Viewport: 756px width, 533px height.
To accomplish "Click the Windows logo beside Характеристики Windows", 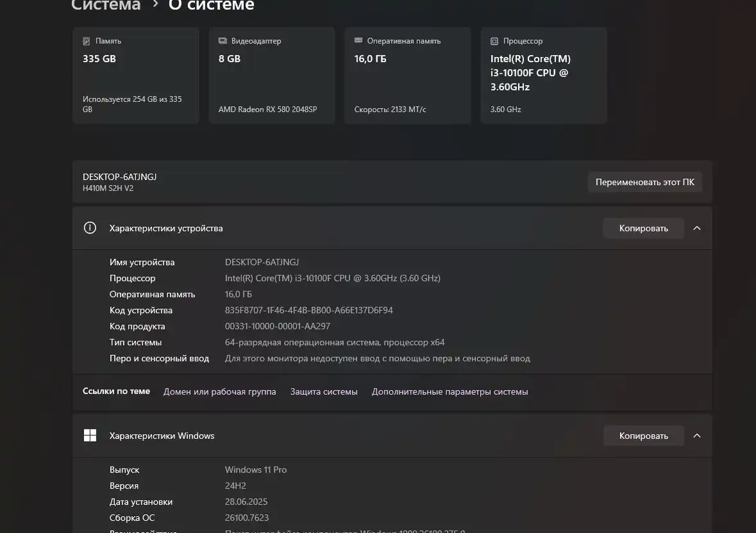I will click(x=90, y=436).
